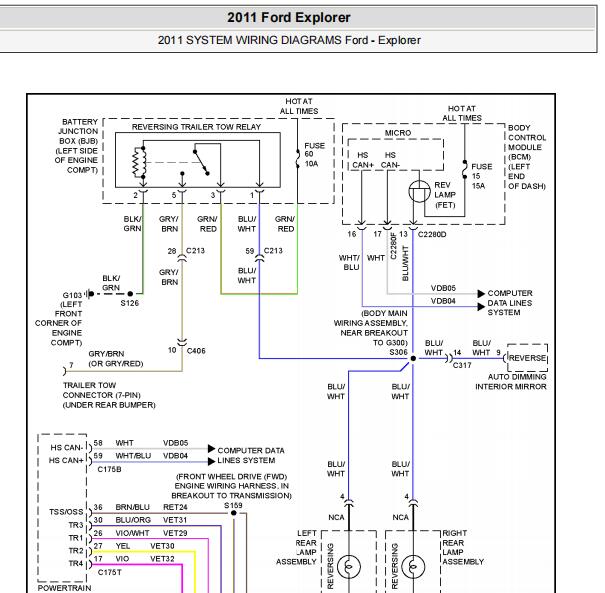Click the "C213" label next to pin 59
Screen dimensions: 605x593
(273, 251)
